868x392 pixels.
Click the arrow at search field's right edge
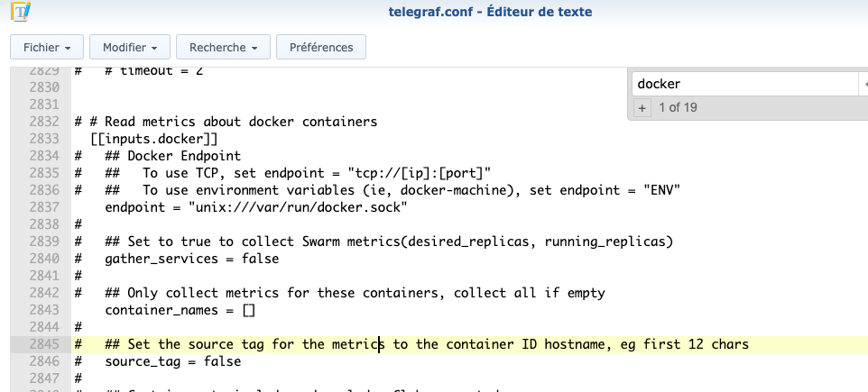863,84
